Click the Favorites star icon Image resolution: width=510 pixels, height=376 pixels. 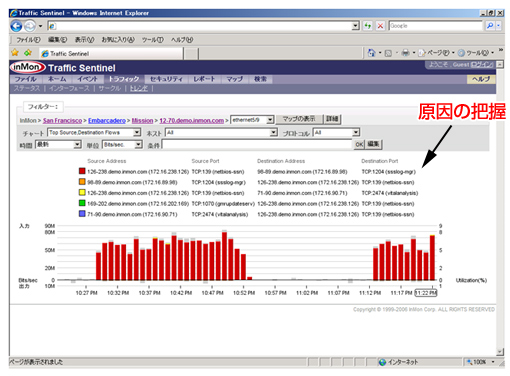tap(15, 53)
